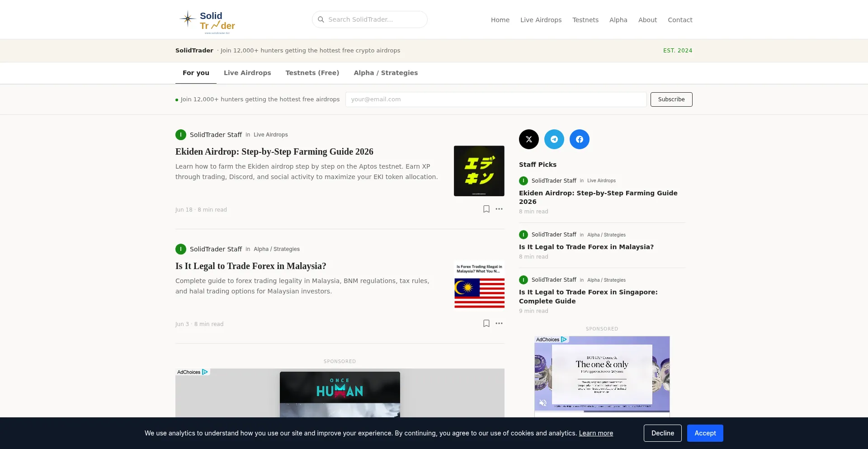Open Is It Legal to Trade Forex in Malaysia headline
The height and width of the screenshot is (449, 868).
click(x=251, y=266)
